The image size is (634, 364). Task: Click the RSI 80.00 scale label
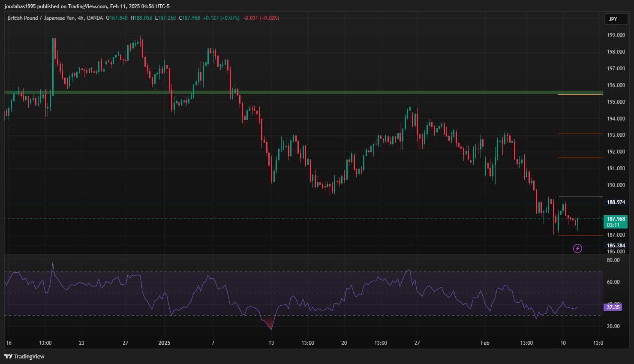click(613, 260)
